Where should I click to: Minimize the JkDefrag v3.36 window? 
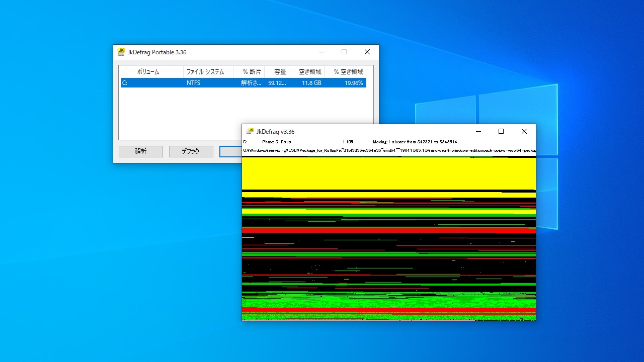coord(478,131)
